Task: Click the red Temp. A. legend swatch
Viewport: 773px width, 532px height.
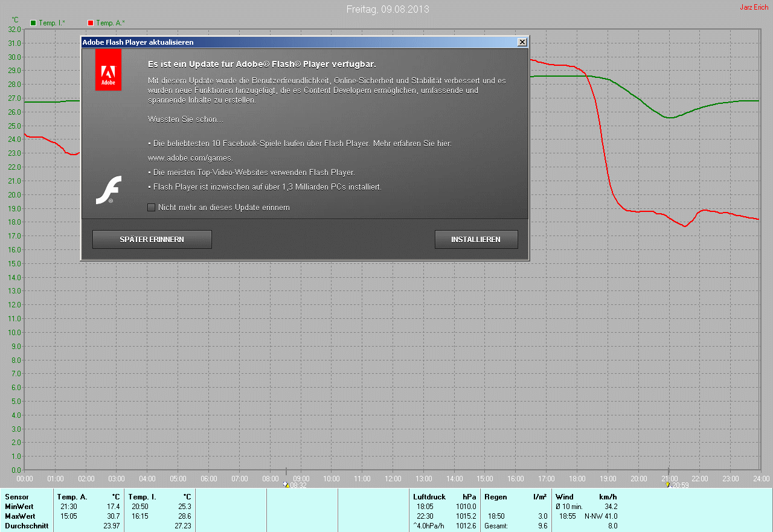Action: (91, 23)
